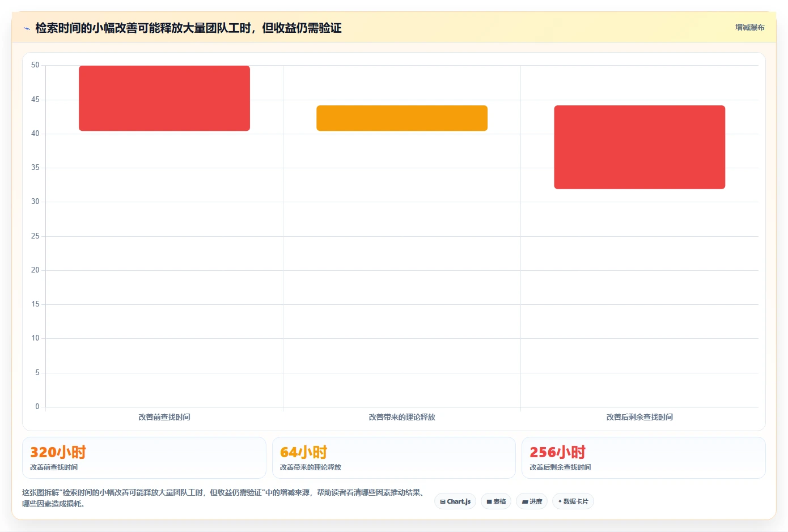Click the y-axis tick label 40

point(35,133)
